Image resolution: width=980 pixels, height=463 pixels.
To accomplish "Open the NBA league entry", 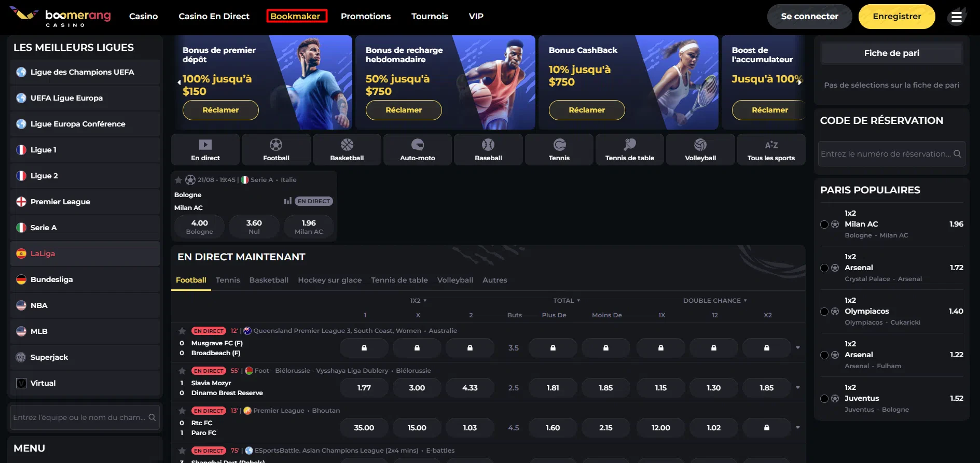I will pos(85,305).
